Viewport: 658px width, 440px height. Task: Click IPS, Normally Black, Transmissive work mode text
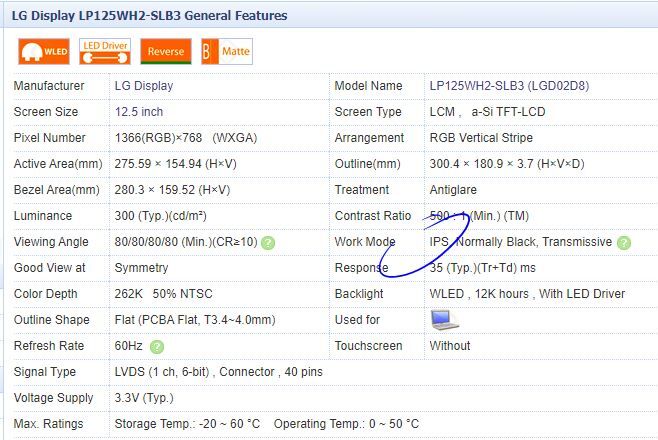pos(520,242)
